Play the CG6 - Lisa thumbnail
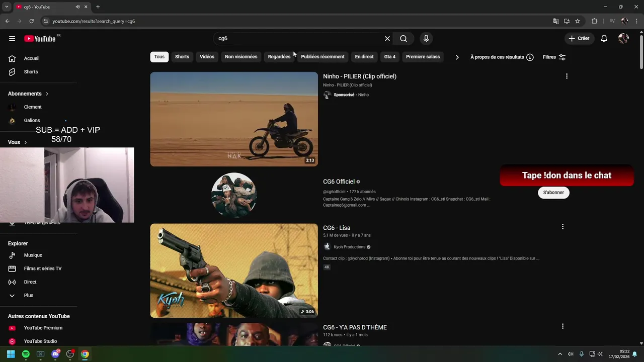The height and width of the screenshot is (362, 644). point(234,270)
